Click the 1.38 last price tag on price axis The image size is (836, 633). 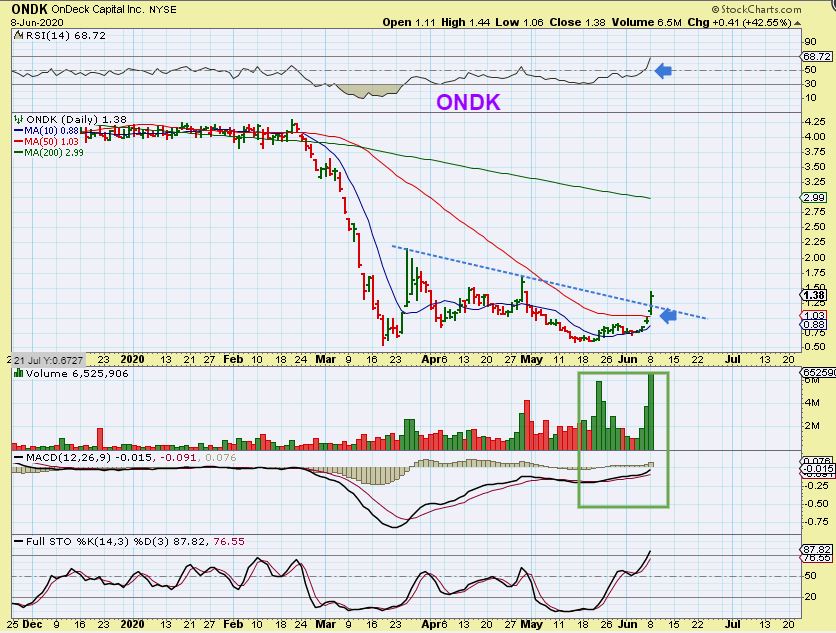pyautogui.click(x=814, y=295)
